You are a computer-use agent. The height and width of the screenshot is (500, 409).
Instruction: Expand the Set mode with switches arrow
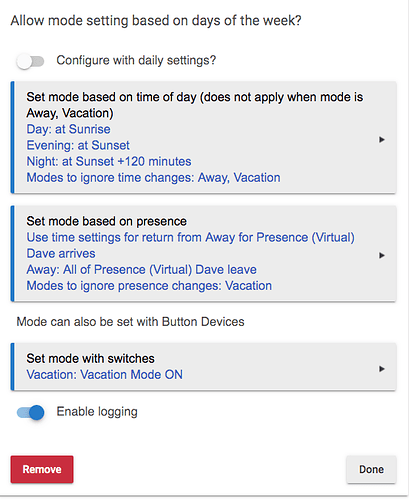pyautogui.click(x=382, y=369)
